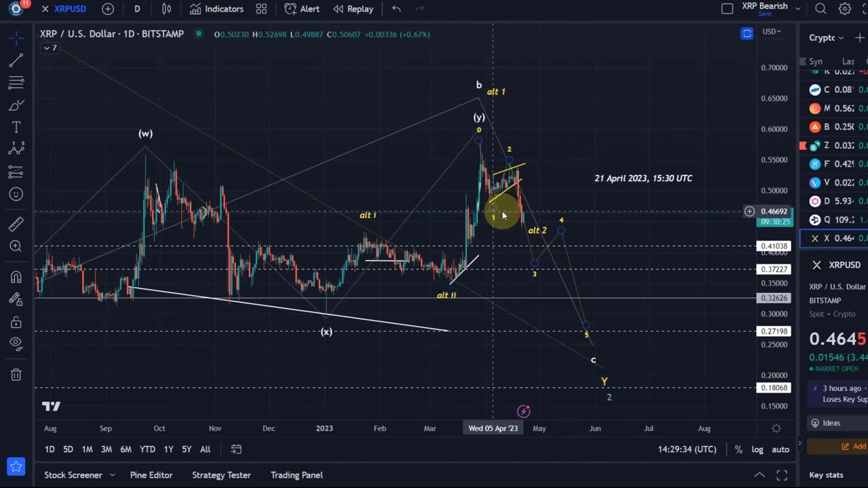Open the emoji icons tool
Screen dimensions: 868x488
[x=16, y=195]
